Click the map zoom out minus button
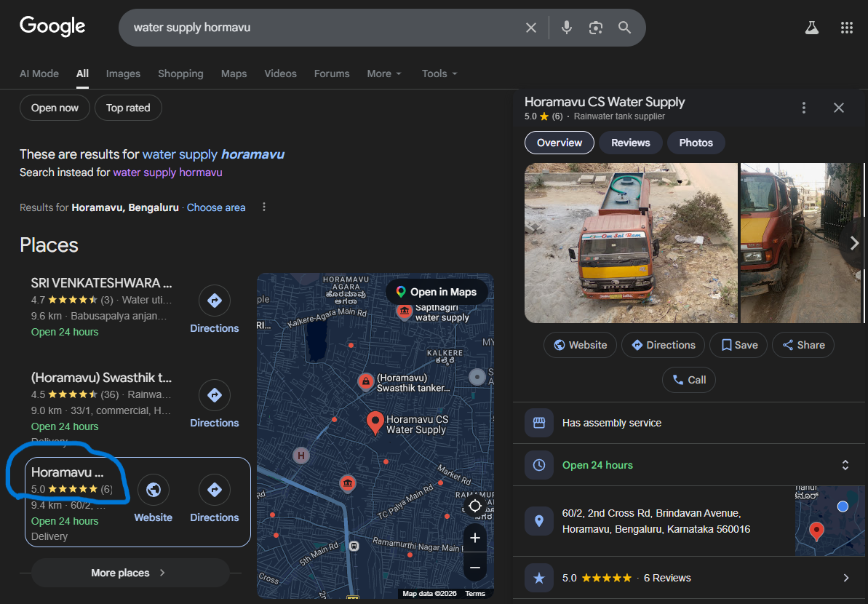868x604 pixels. point(475,567)
